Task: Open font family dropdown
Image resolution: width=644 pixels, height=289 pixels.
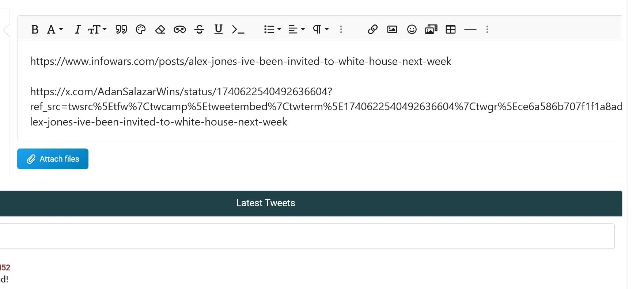Action: pos(55,30)
